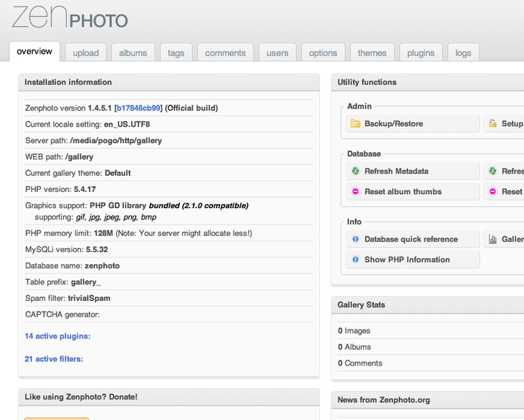The width and height of the screenshot is (524, 420).
Task: Click the Setup lock icon
Action: point(493,124)
